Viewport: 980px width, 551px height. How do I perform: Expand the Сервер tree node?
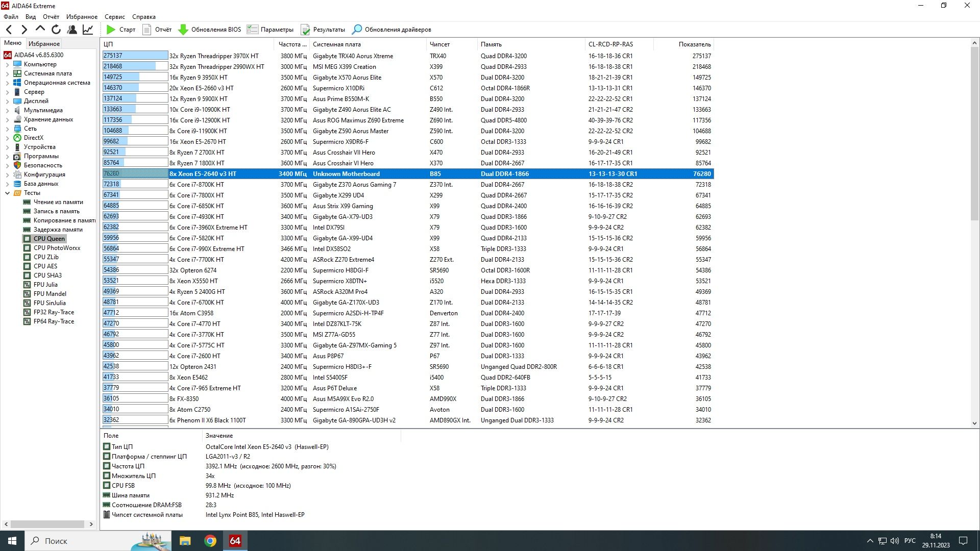[x=7, y=92]
